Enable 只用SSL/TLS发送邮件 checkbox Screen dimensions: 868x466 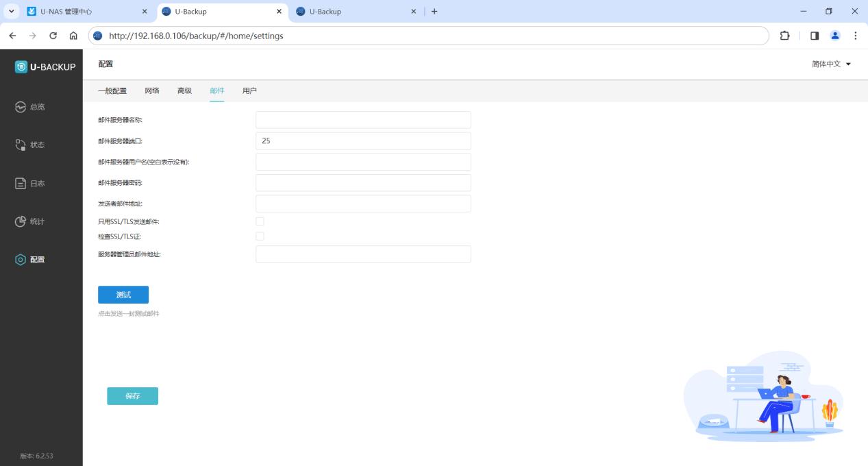[x=260, y=221]
